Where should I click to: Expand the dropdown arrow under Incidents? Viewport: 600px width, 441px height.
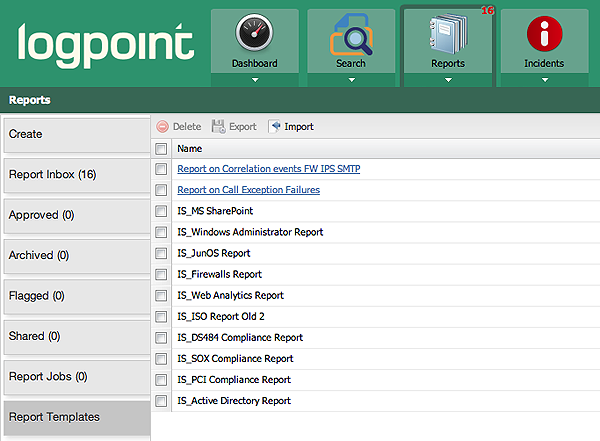(x=543, y=79)
